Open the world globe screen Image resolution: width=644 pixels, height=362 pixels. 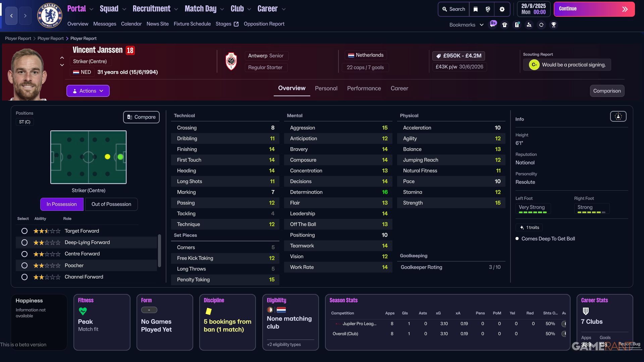point(488,9)
